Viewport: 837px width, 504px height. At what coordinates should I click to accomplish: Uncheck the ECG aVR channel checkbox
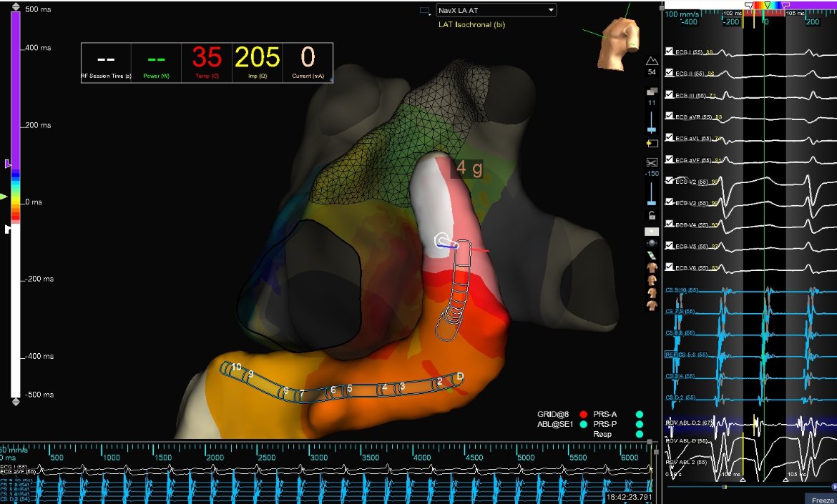point(669,116)
